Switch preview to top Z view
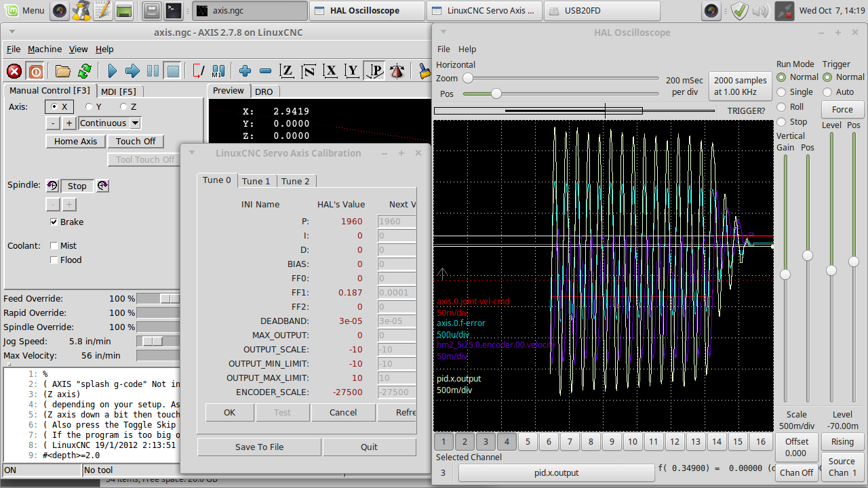This screenshot has height=488, width=868. [287, 71]
